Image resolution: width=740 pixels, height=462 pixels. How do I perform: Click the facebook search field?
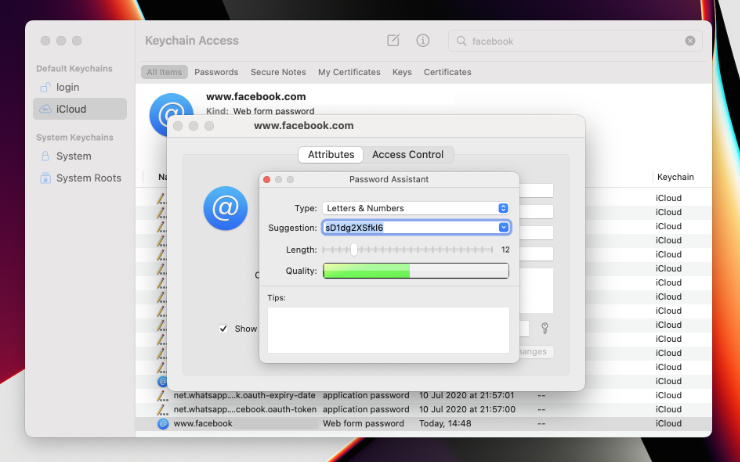coord(575,41)
